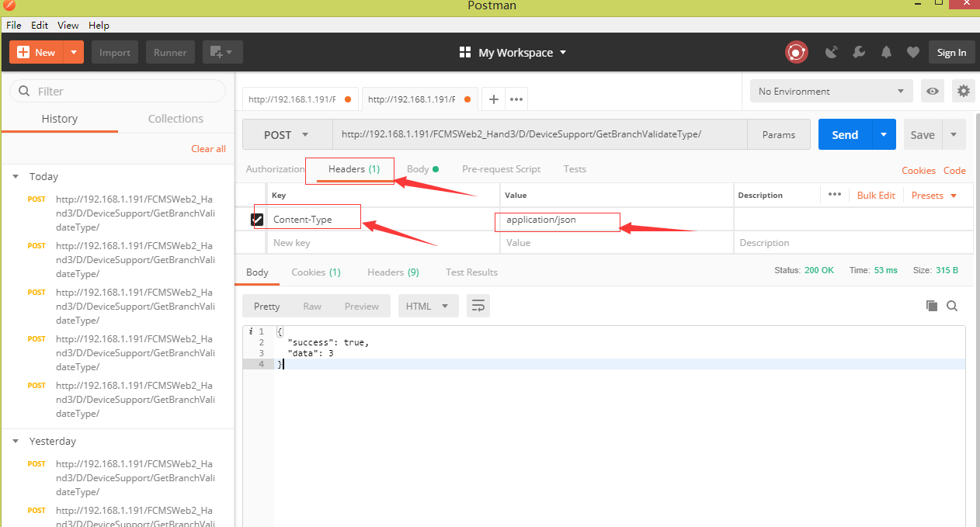
Task: Switch to the Collections tab
Action: [175, 119]
